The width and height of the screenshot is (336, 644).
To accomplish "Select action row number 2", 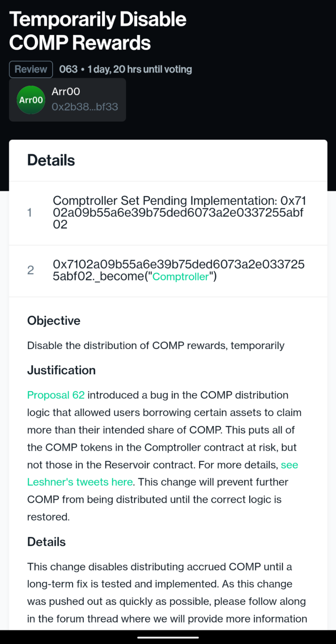I will pos(168,271).
